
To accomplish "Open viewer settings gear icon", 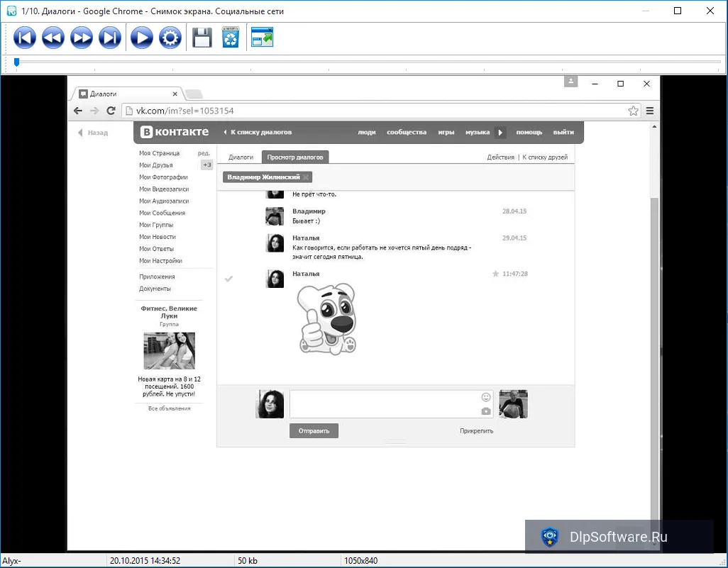I will [x=170, y=38].
